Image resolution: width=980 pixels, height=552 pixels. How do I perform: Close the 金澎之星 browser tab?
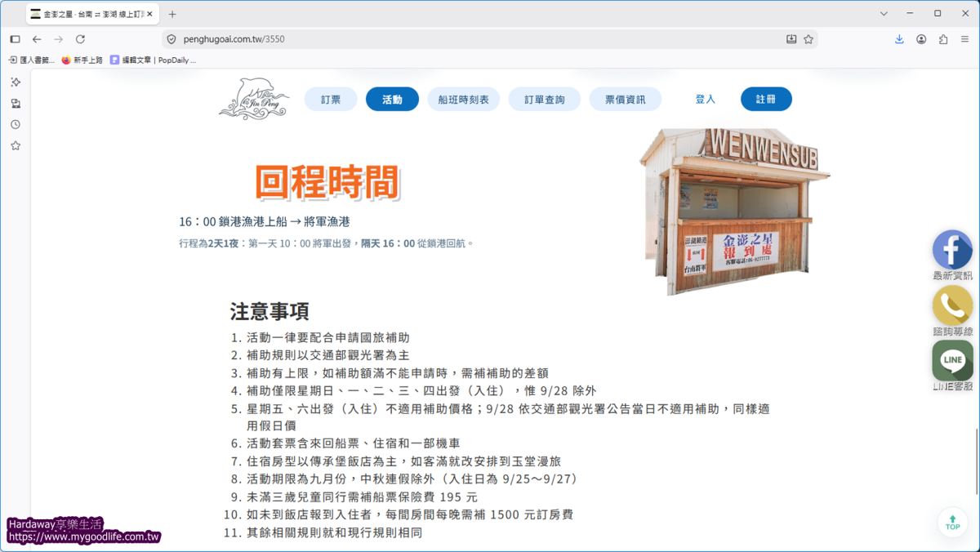(x=149, y=14)
